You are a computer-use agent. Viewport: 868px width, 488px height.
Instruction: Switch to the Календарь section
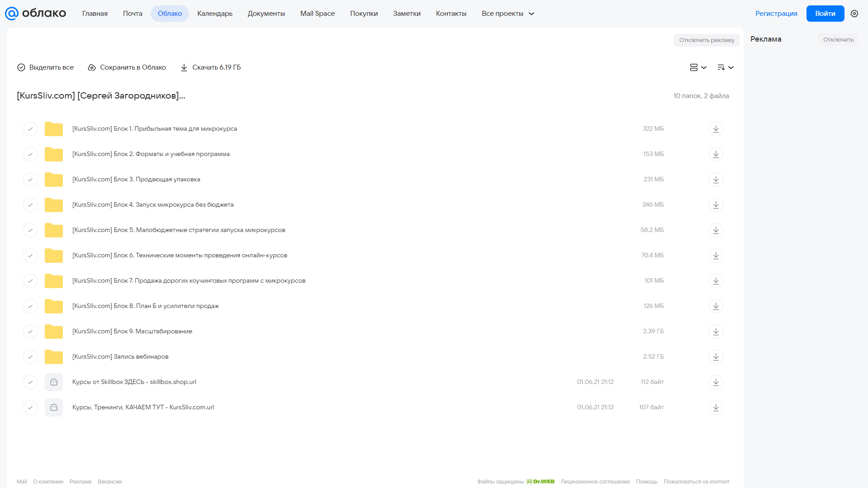click(x=215, y=14)
